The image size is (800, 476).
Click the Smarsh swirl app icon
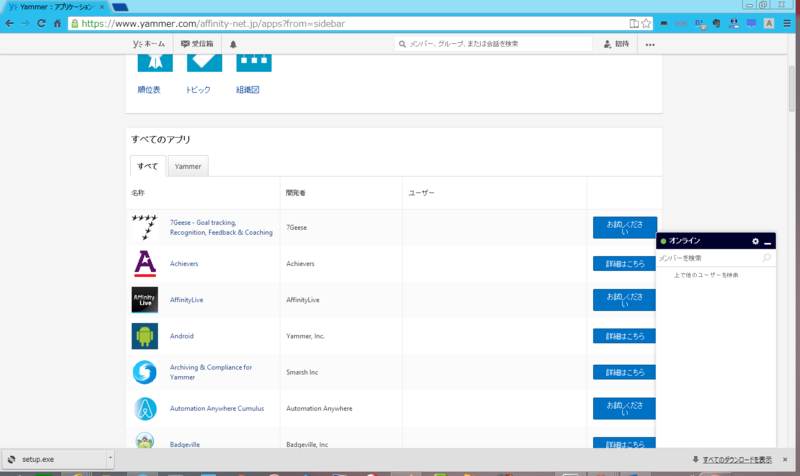(x=145, y=372)
